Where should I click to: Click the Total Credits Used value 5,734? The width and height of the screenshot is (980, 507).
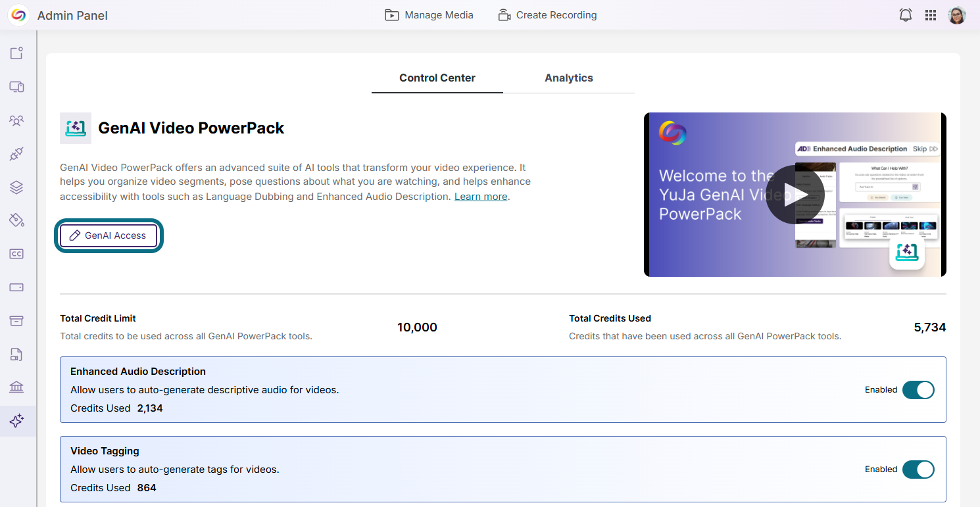point(930,327)
